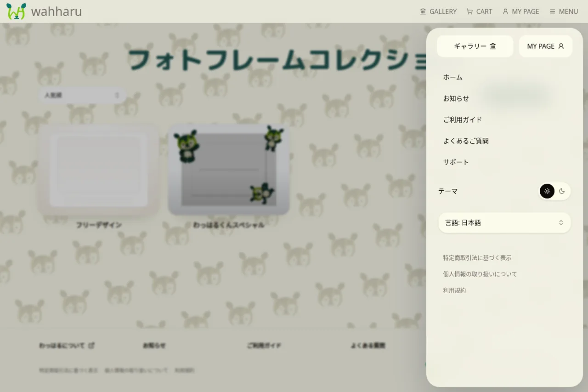588x392 pixels.
Task: Select ご利用ガイド in the side menu
Action: pos(463,119)
